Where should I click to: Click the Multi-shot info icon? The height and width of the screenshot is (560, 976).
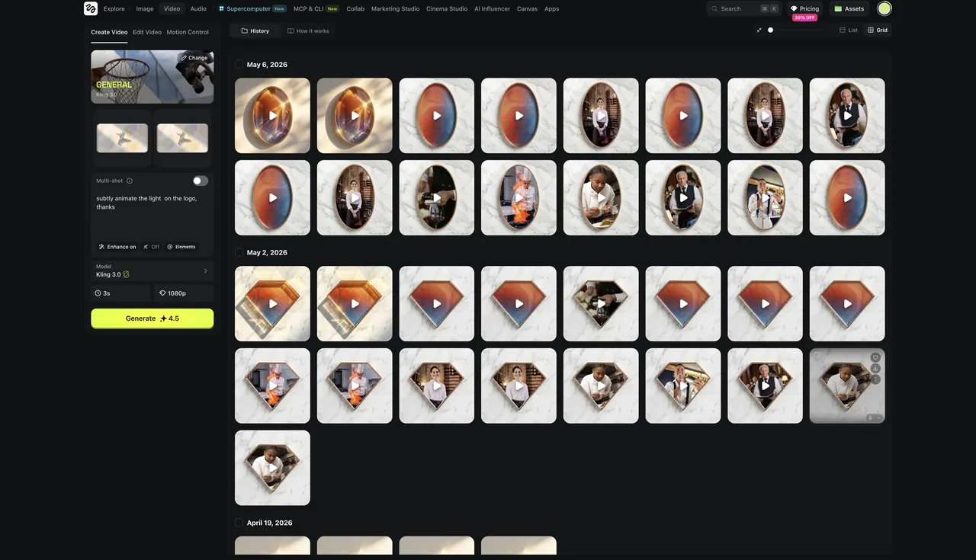(x=130, y=181)
